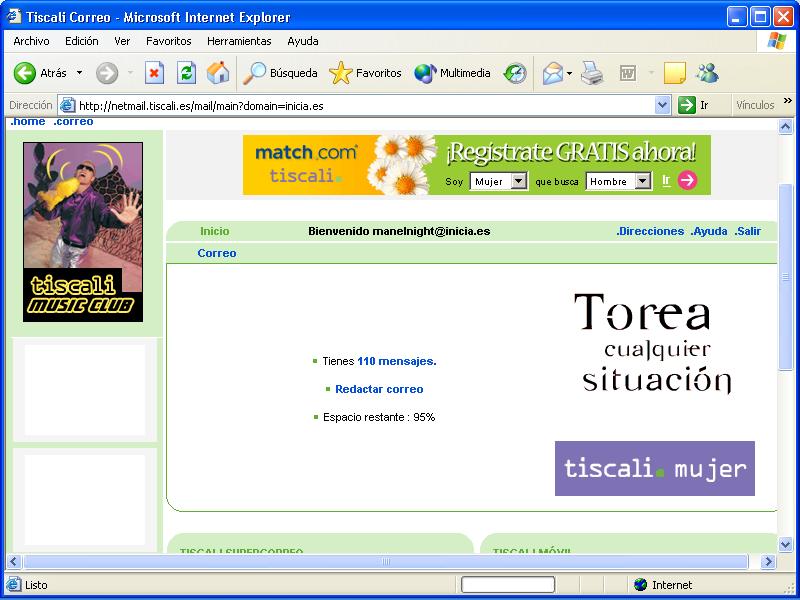Open the Ver menu
The height and width of the screenshot is (600, 800).
122,41
